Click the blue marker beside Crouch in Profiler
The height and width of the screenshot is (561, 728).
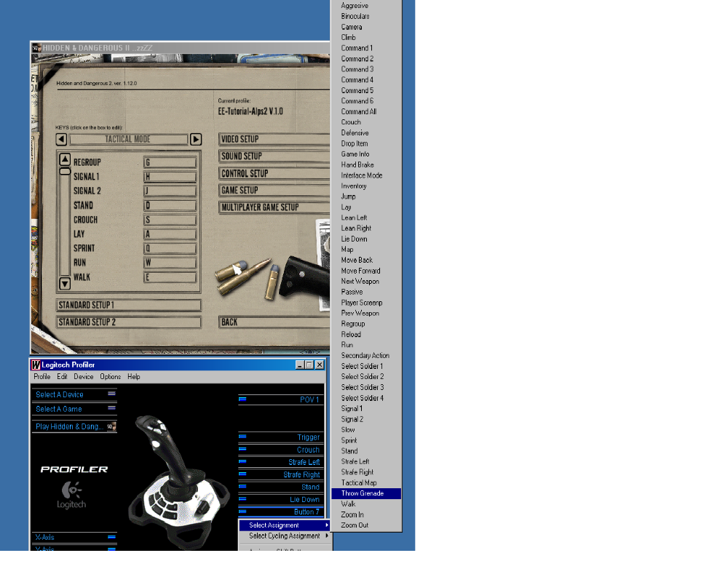point(242,449)
